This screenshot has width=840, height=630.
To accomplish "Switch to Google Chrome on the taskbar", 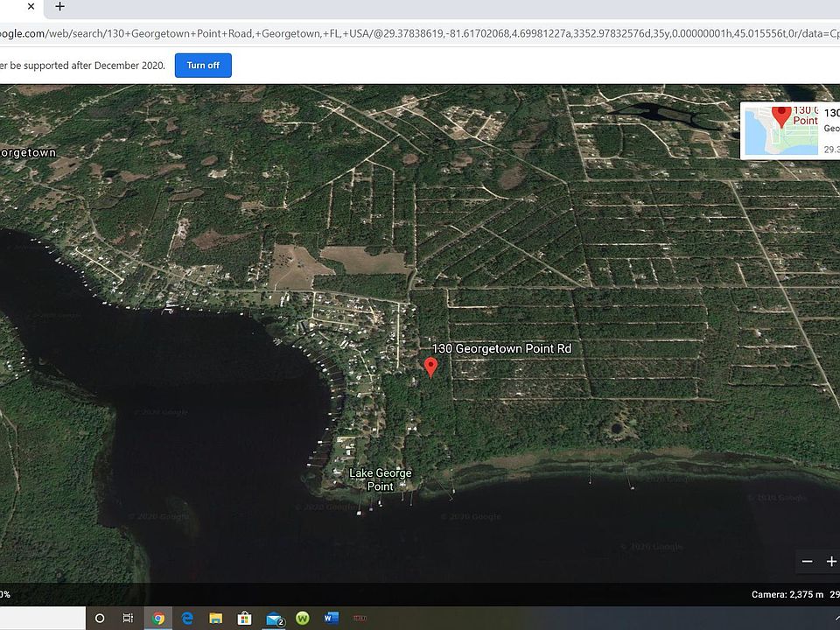I will (x=158, y=619).
